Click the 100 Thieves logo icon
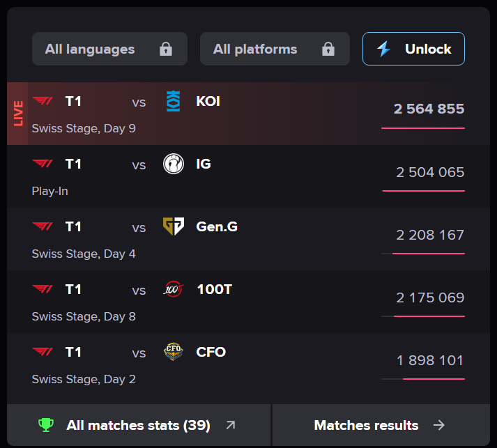This screenshot has width=497, height=448. point(173,290)
